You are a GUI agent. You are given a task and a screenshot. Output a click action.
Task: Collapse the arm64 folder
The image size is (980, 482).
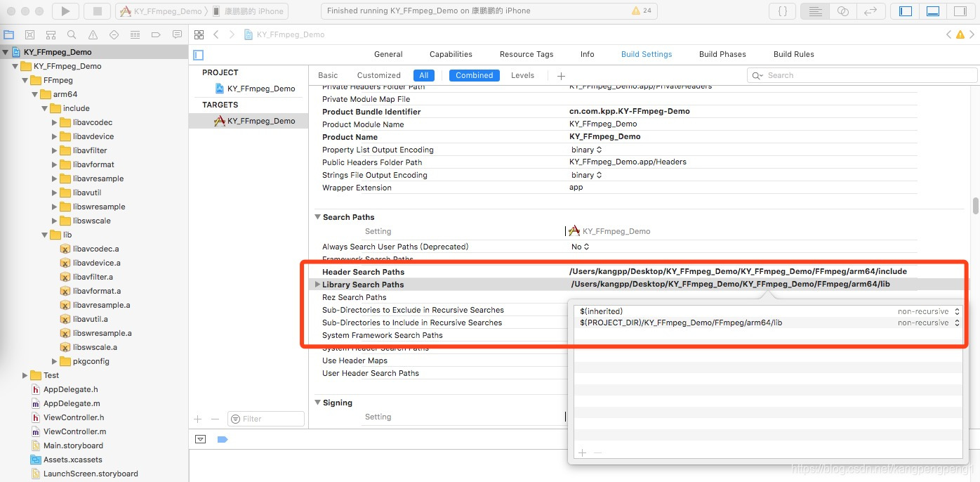coord(36,94)
